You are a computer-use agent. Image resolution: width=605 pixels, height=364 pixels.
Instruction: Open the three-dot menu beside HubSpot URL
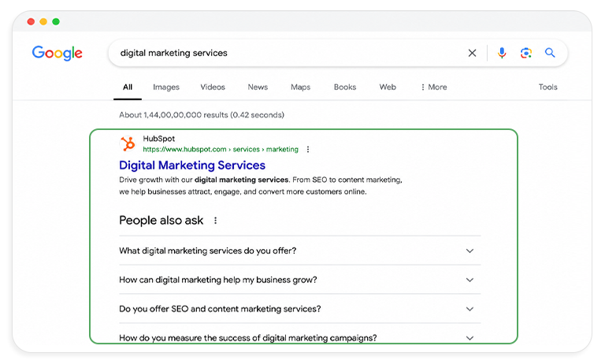(x=307, y=150)
